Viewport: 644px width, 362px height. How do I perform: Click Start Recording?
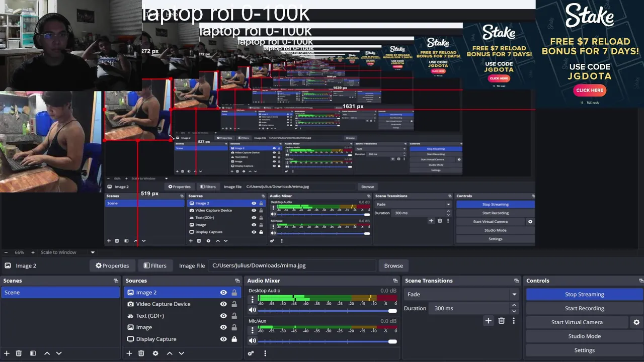[x=584, y=308]
